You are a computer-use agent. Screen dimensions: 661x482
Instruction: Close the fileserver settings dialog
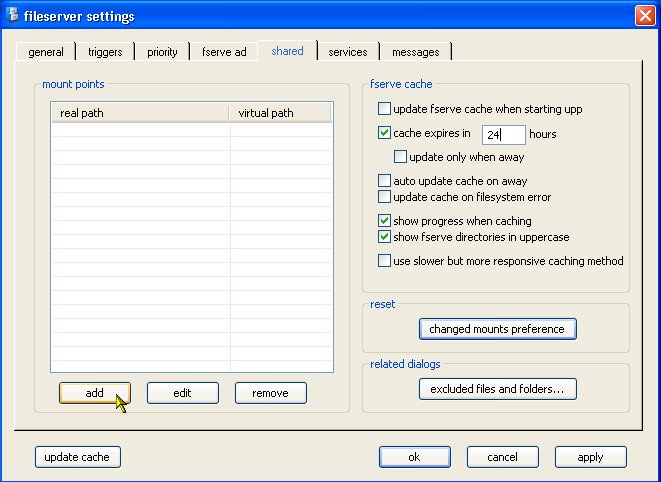click(645, 16)
